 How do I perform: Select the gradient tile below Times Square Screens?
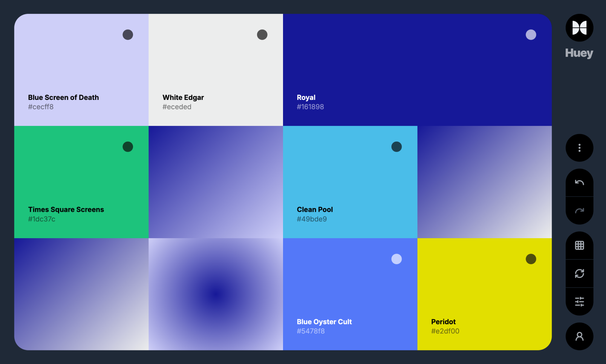pos(81,294)
